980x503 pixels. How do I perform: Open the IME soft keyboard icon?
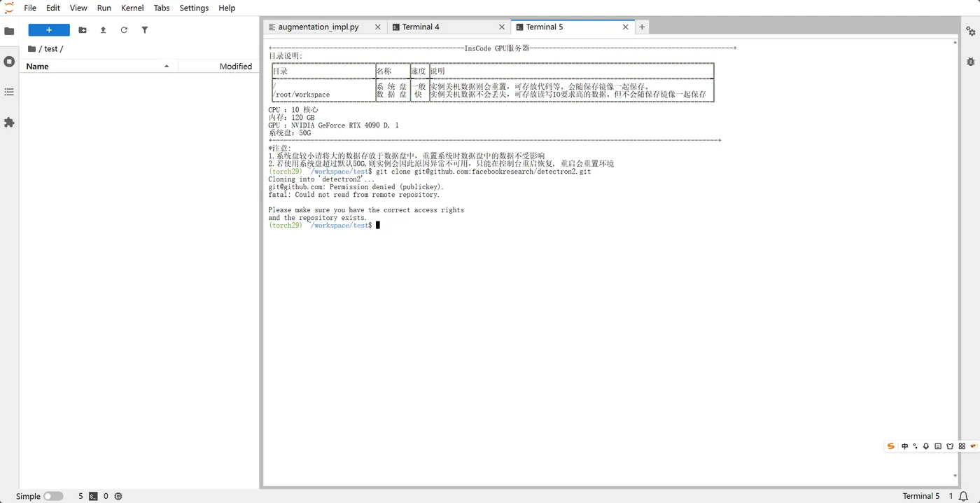coord(938,446)
